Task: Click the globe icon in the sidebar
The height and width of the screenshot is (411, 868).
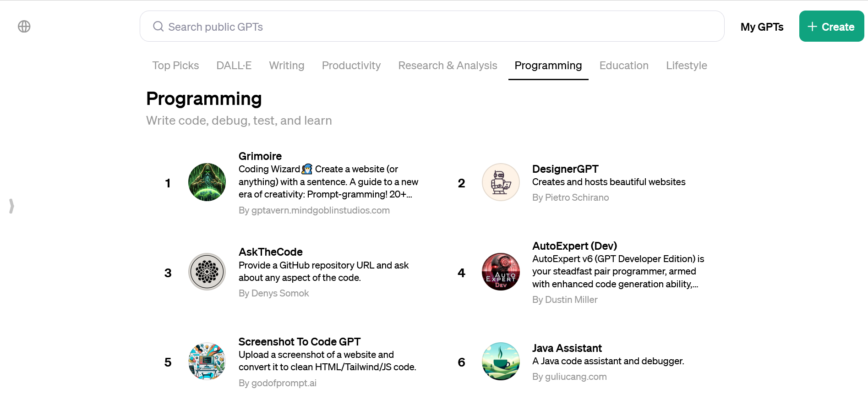Action: pyautogui.click(x=24, y=27)
